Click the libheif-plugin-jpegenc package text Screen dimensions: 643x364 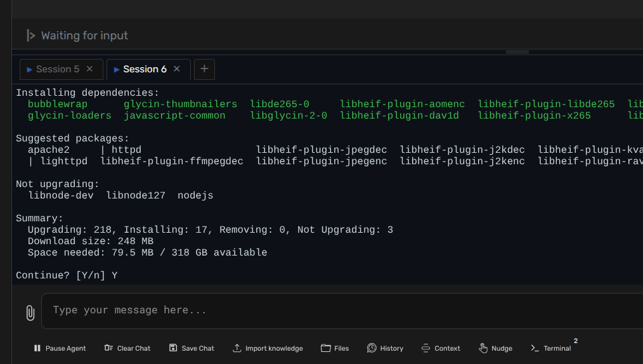coord(321,162)
